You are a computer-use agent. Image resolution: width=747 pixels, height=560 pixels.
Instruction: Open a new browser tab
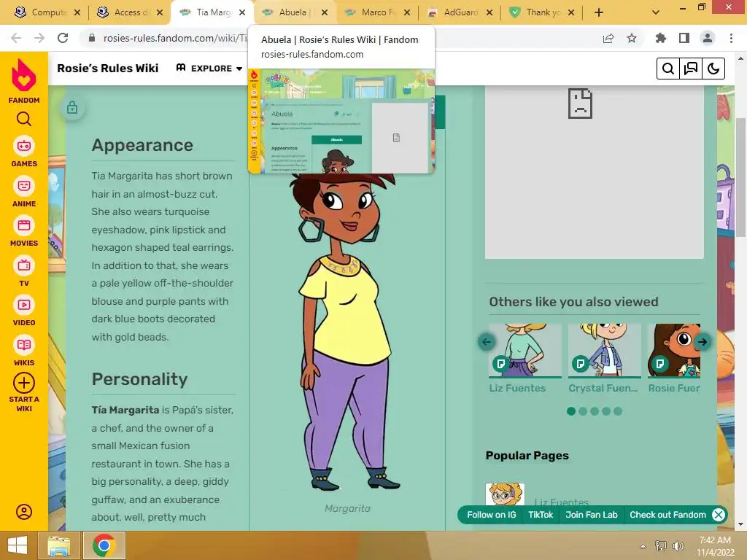click(599, 12)
